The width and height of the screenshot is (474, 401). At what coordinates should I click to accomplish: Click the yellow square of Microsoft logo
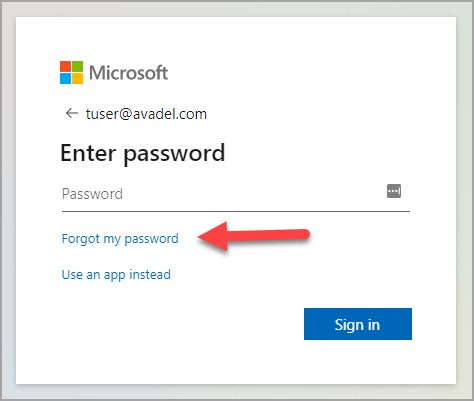tap(78, 79)
